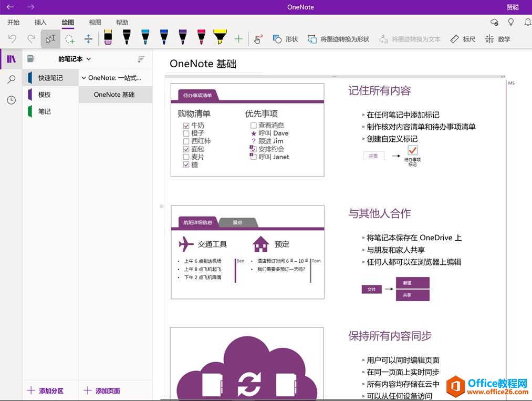Open the 帮助 tab
Image resolution: width=532 pixels, height=401 pixels.
pyautogui.click(x=122, y=23)
